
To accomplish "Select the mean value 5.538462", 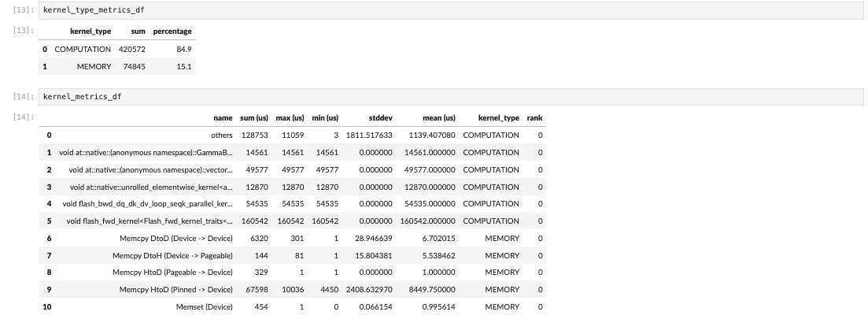I will click(439, 255).
